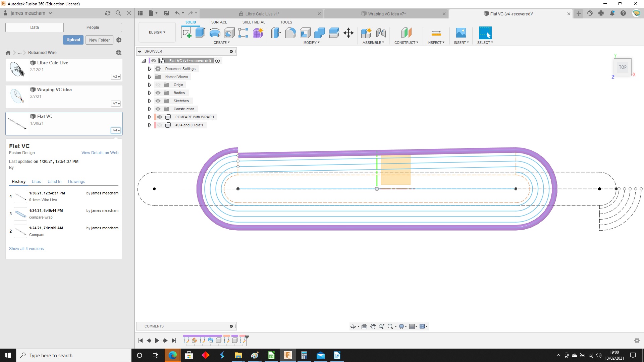Activate the Flat VC component radio button
Image resolution: width=644 pixels, height=362 pixels.
point(218,61)
